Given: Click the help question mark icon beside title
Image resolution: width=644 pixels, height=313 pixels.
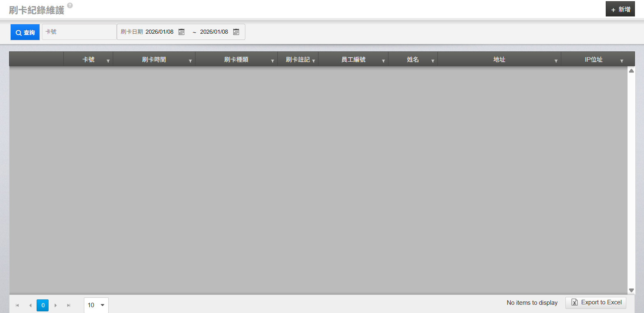Looking at the screenshot, I should coord(70,6).
